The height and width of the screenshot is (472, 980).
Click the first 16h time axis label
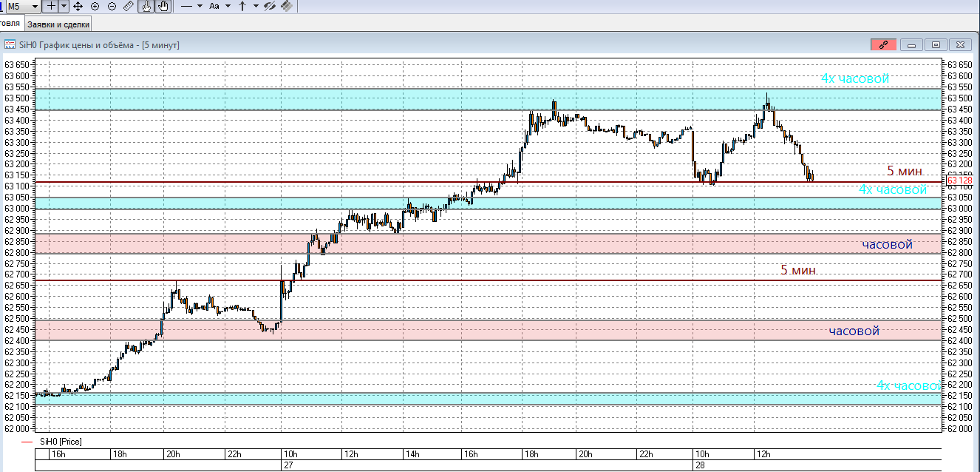(x=58, y=454)
